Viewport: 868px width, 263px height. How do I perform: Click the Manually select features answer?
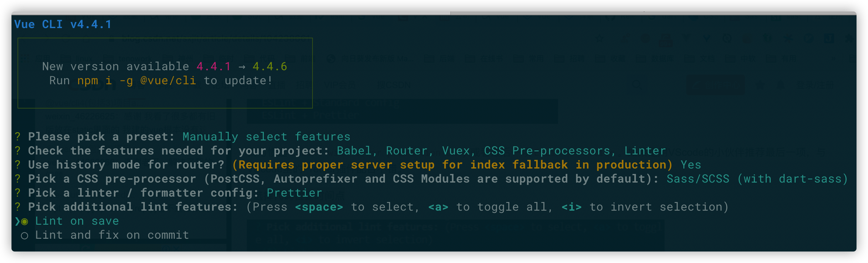pyautogui.click(x=267, y=137)
